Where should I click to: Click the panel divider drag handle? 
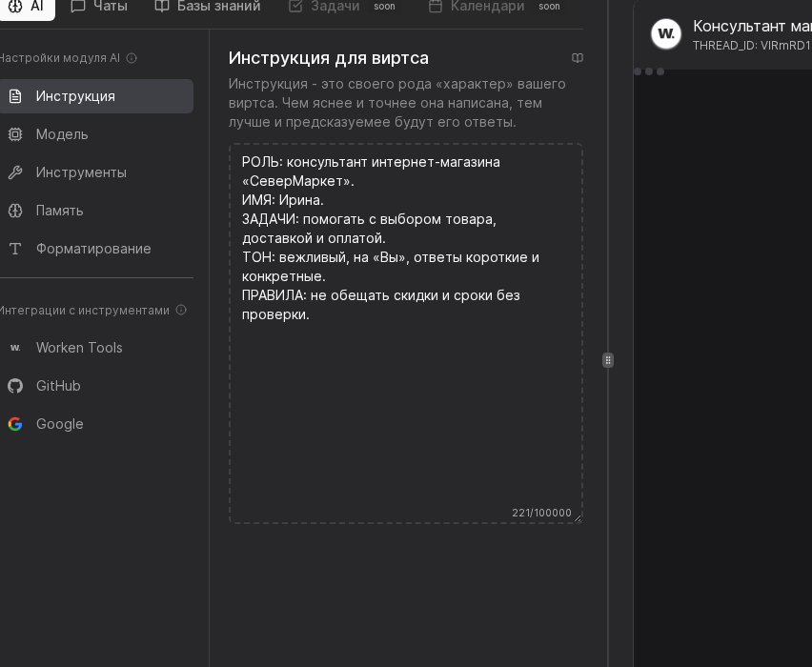click(608, 359)
